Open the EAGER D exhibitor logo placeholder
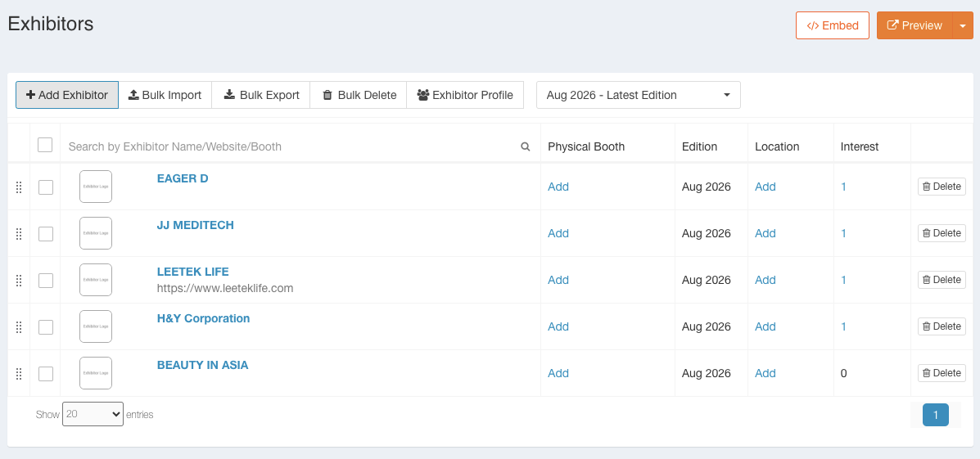980x459 pixels. point(96,187)
